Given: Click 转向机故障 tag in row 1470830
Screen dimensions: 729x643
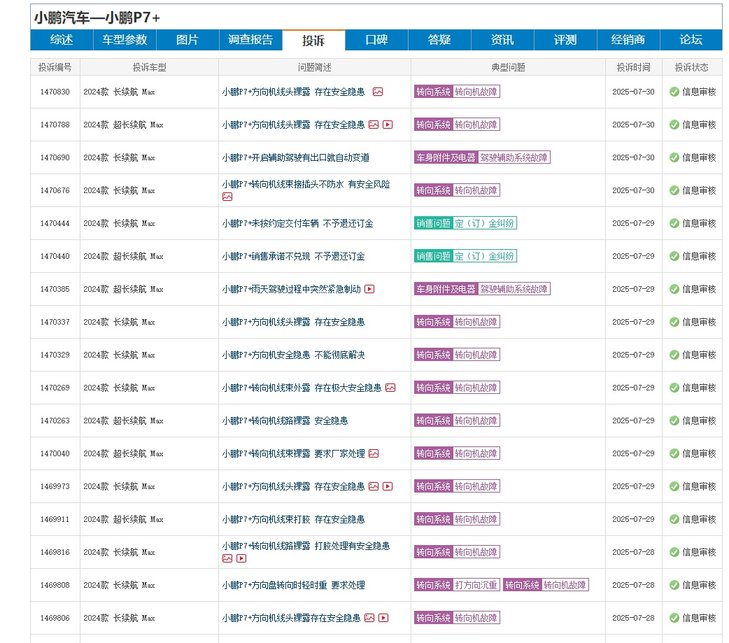Looking at the screenshot, I should (476, 92).
